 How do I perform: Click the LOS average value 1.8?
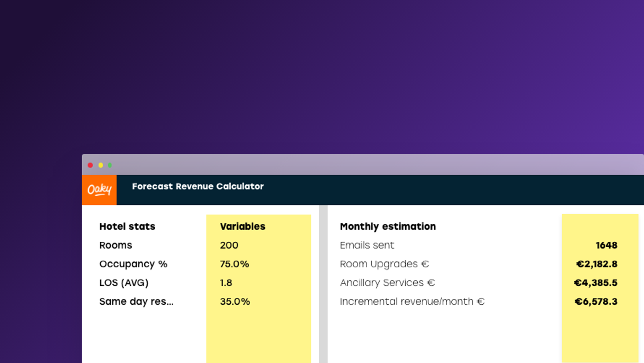pyautogui.click(x=226, y=283)
